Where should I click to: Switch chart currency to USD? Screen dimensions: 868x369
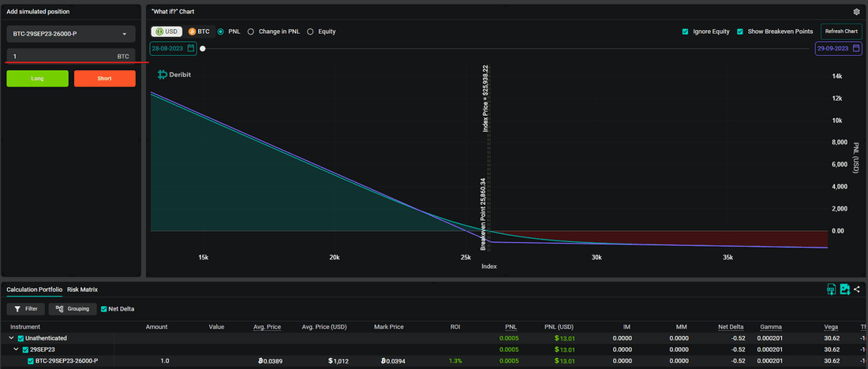(x=166, y=32)
